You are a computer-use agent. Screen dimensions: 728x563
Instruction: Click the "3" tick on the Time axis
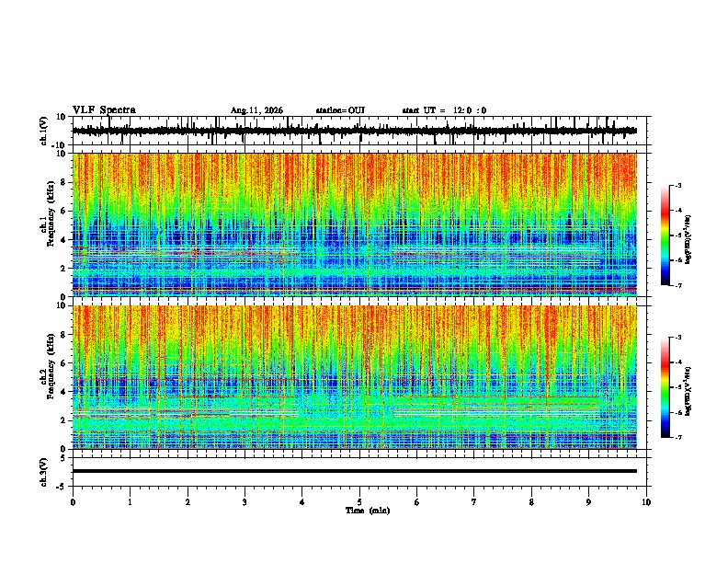click(245, 501)
